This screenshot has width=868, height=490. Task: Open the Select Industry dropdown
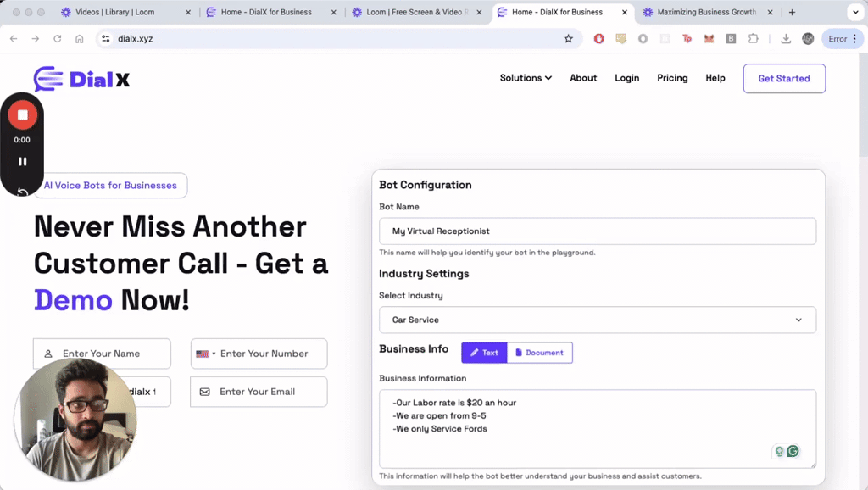click(x=598, y=320)
